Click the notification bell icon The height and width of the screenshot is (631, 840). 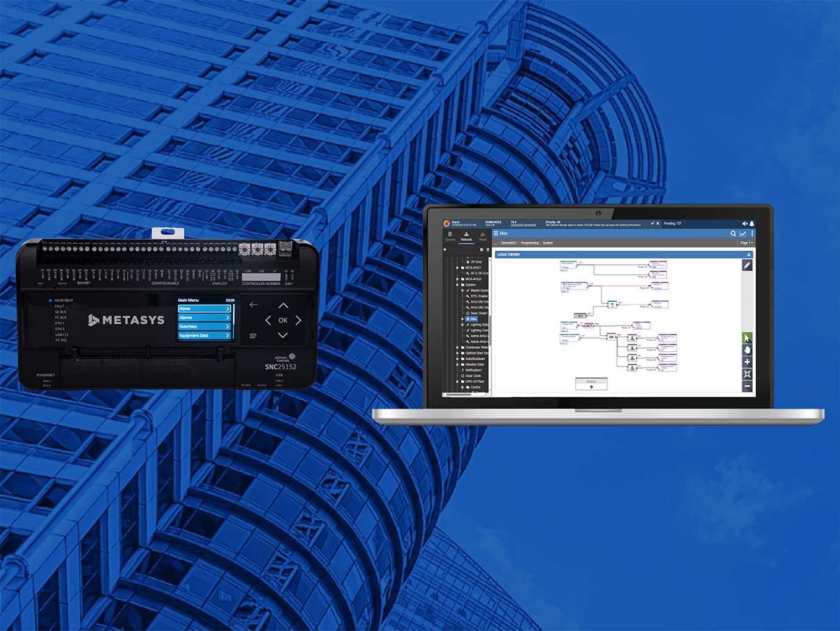(752, 223)
